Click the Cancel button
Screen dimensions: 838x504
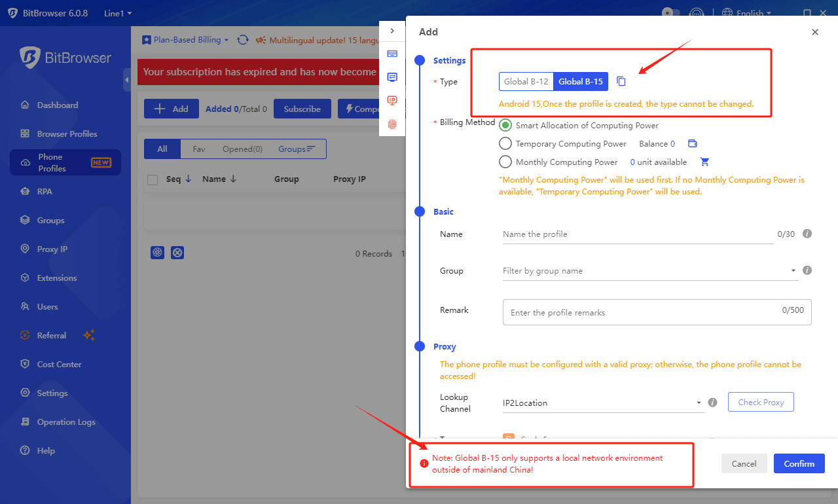coord(744,463)
